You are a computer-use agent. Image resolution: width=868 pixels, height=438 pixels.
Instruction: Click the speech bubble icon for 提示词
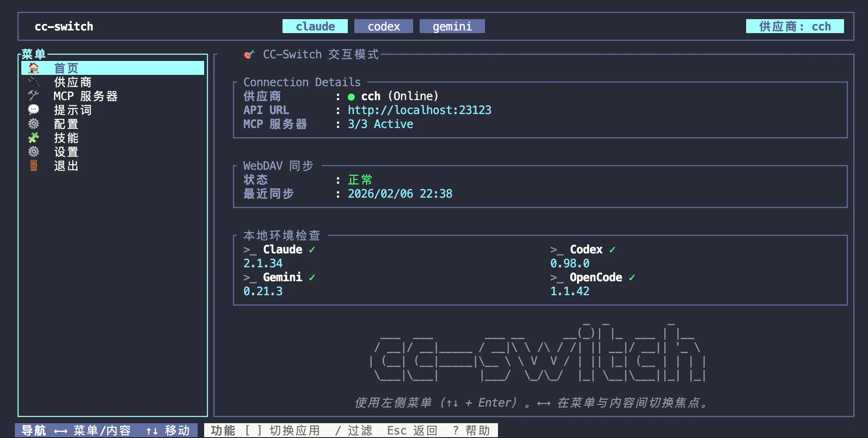(x=34, y=110)
